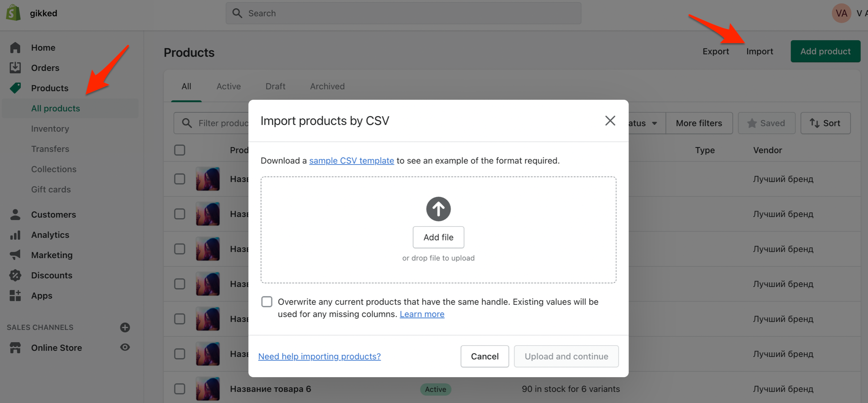The image size is (868, 403).
Task: Toggle the select-all products checkbox
Action: [x=180, y=150]
